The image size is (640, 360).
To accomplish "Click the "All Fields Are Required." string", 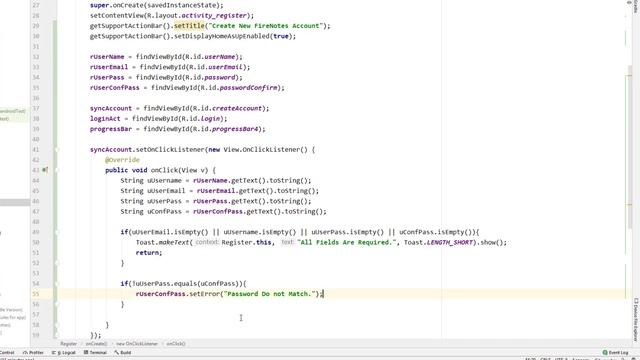I will point(347,242).
